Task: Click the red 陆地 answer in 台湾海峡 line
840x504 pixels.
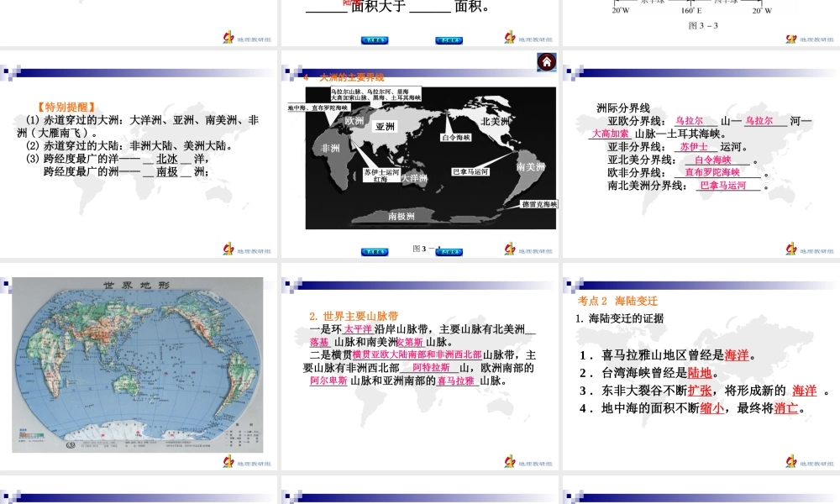Action: coord(700,373)
